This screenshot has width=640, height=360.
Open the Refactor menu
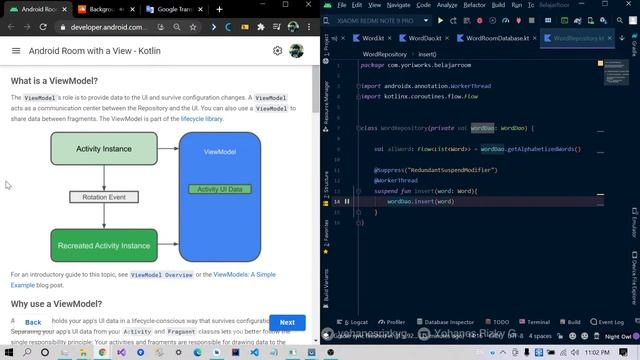pyautogui.click(x=474, y=5)
